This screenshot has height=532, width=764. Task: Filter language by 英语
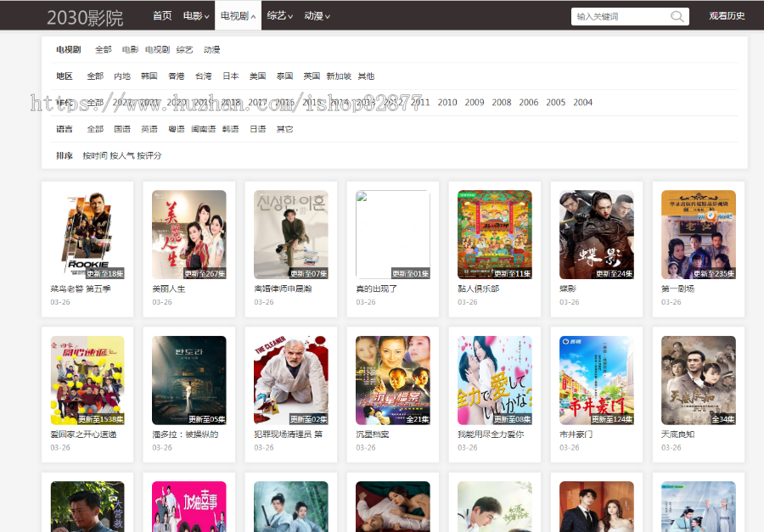(x=149, y=129)
